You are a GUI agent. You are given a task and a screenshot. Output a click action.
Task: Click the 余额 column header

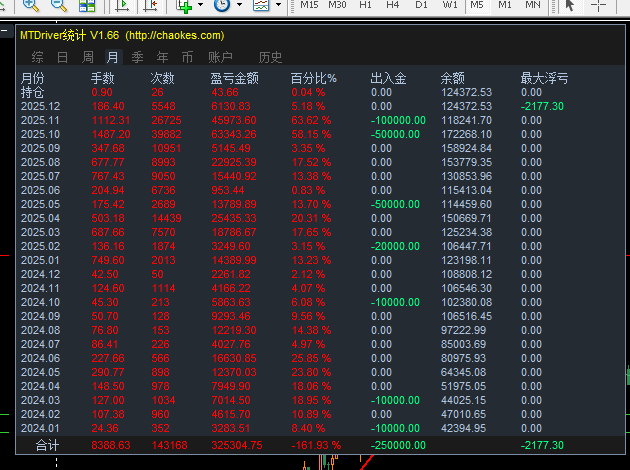click(452, 78)
